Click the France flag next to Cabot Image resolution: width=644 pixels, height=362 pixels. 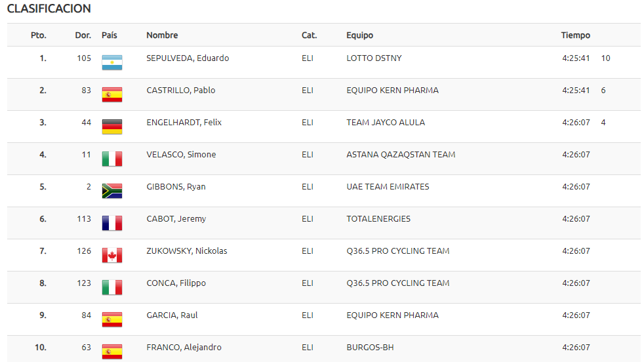(112, 223)
